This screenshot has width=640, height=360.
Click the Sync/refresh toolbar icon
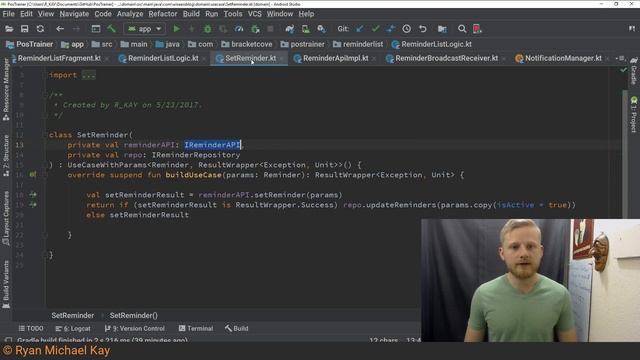click(40, 29)
